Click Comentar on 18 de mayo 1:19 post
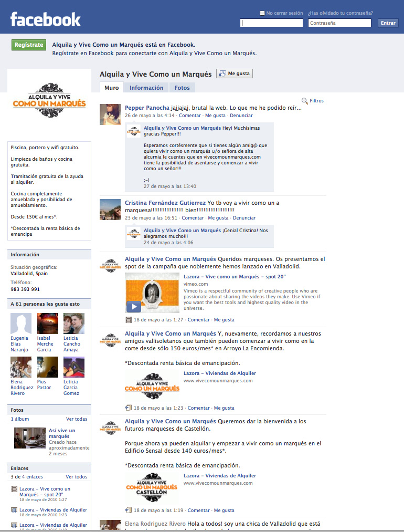Image resolution: width=404 pixels, height=532 pixels. pyautogui.click(x=199, y=510)
